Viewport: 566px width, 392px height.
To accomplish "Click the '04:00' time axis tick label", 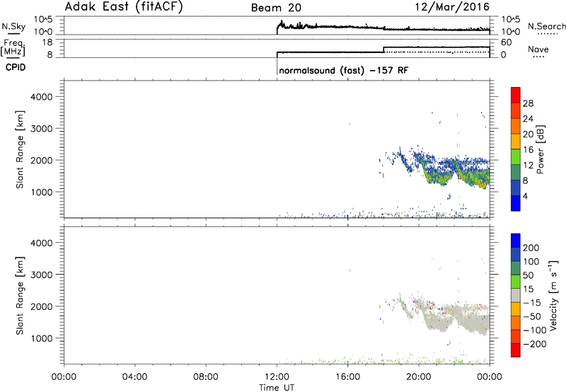I will [x=134, y=377].
